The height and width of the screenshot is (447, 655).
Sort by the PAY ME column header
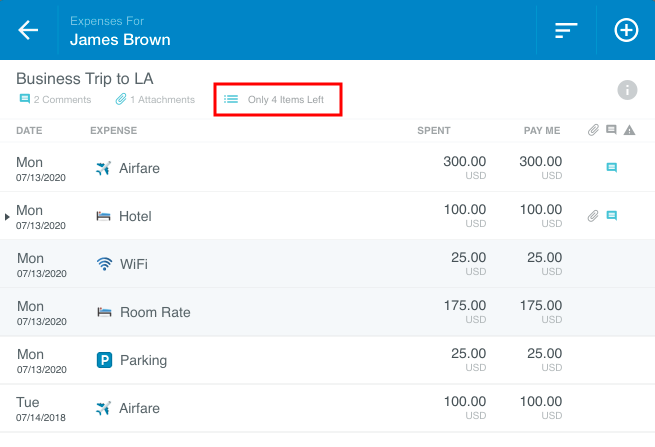[x=542, y=130]
